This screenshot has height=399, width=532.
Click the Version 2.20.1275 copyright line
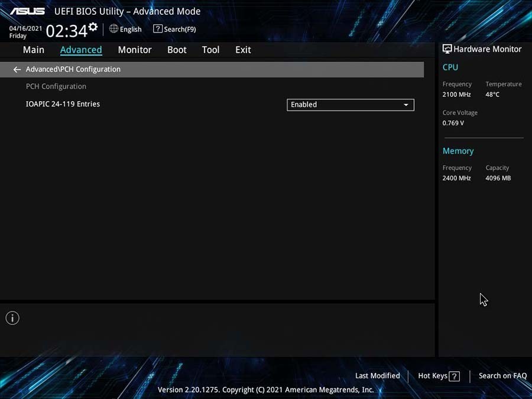pyautogui.click(x=265, y=390)
